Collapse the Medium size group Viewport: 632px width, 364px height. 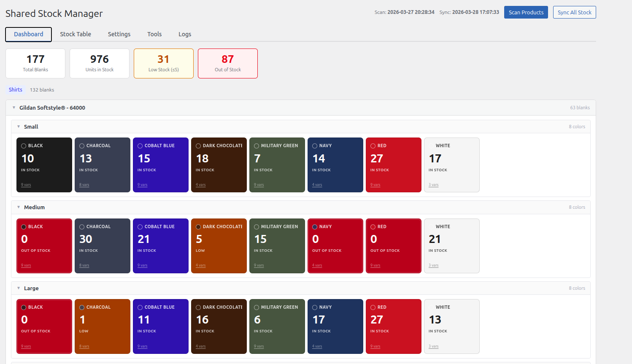(x=19, y=207)
